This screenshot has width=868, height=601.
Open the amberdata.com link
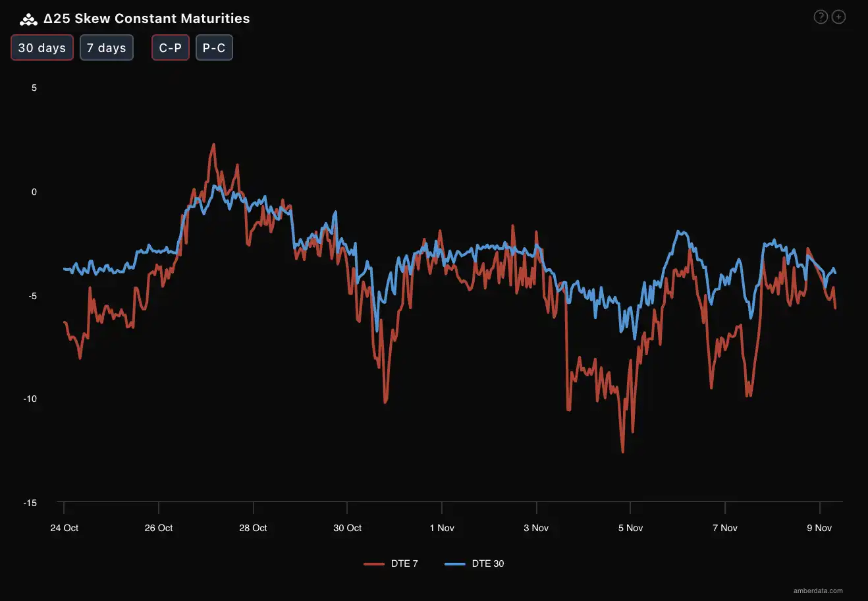[x=818, y=590]
